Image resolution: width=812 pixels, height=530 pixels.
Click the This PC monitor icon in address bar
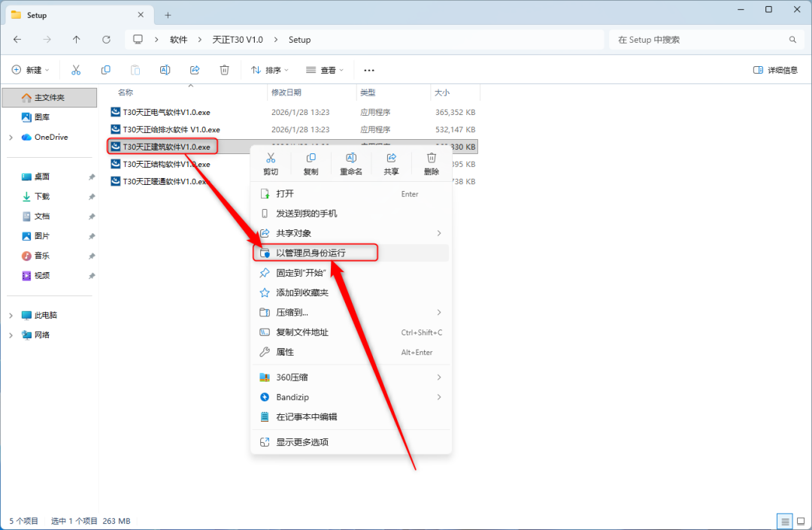pyautogui.click(x=138, y=39)
